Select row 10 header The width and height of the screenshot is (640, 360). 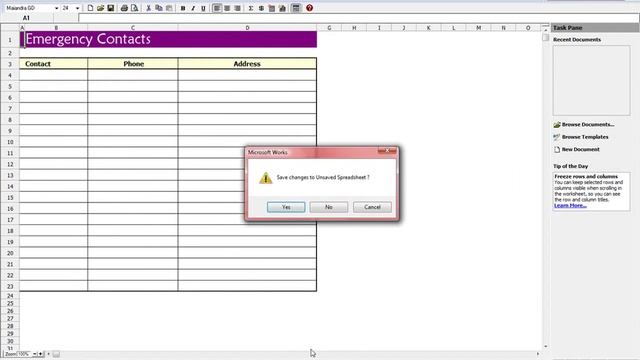(x=10, y=142)
